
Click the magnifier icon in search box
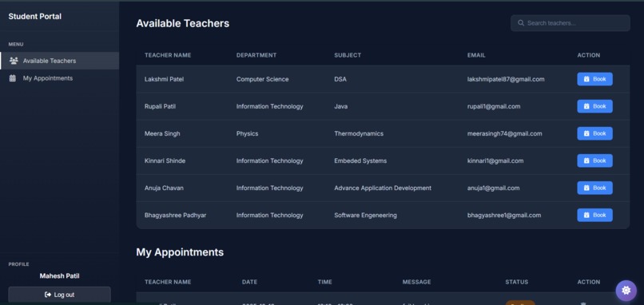[521, 23]
